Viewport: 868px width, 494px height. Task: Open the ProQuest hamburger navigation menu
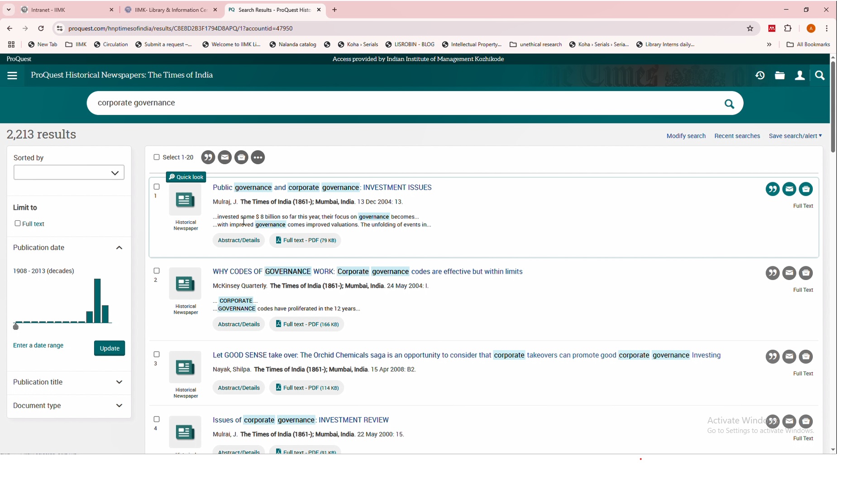[12, 76]
